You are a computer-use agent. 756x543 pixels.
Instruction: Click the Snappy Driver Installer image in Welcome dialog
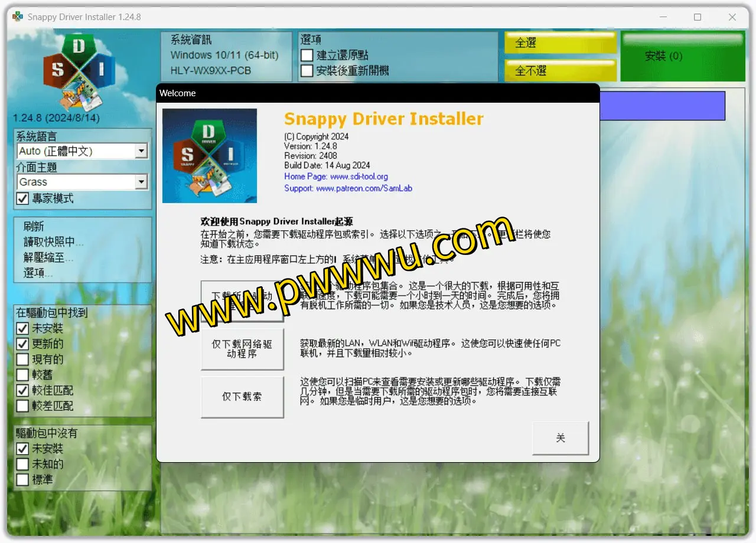pyautogui.click(x=210, y=156)
